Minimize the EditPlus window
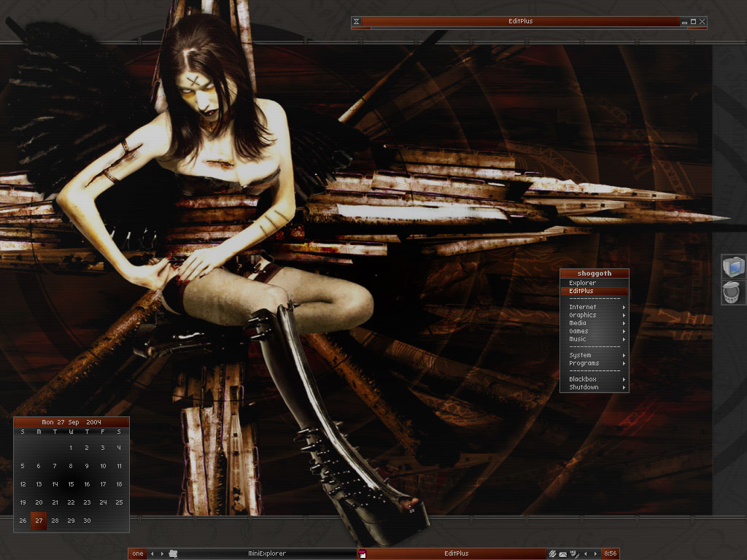This screenshot has width=747, height=560. (684, 22)
